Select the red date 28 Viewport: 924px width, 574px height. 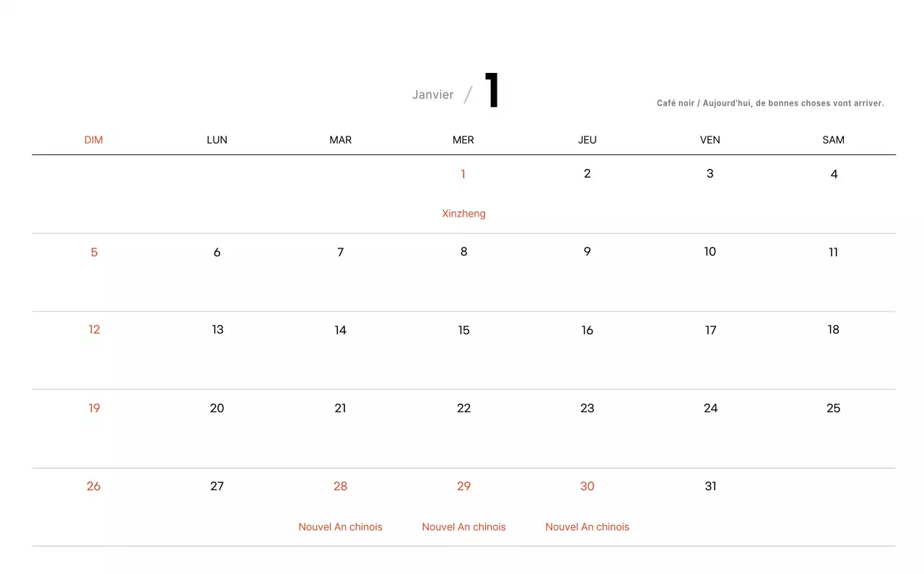pos(341,487)
